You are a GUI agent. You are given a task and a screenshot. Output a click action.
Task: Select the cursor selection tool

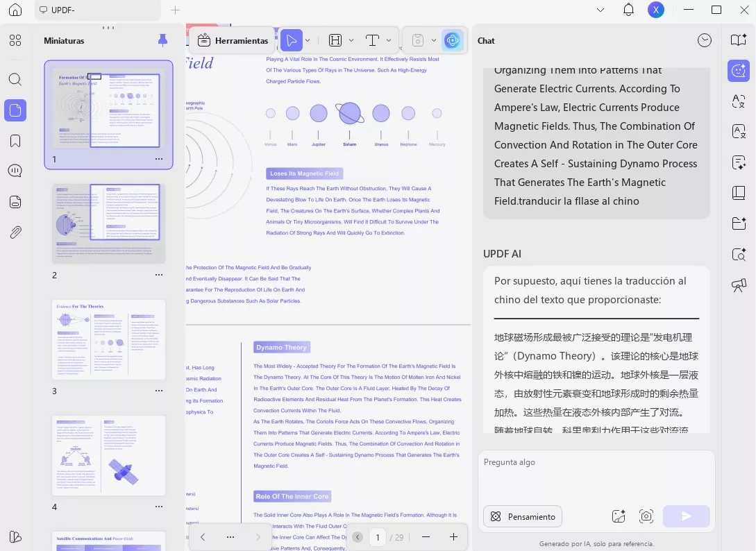tap(291, 40)
